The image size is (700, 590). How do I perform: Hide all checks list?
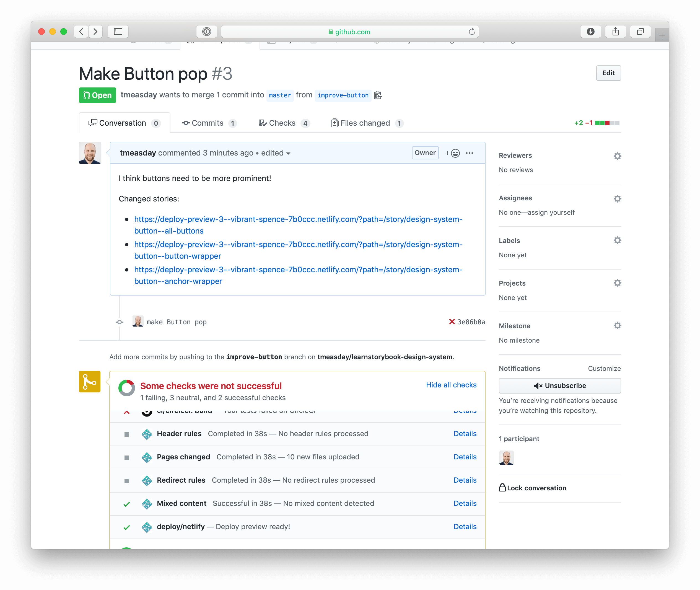[451, 385]
